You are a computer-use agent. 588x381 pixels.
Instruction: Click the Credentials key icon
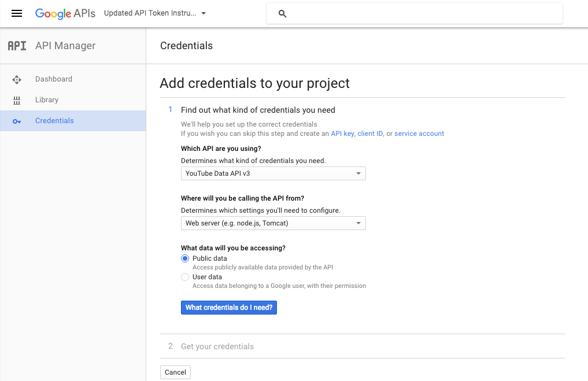click(x=17, y=121)
